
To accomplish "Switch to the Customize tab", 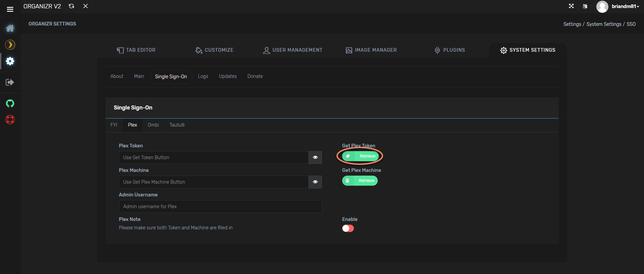I will [x=214, y=50].
